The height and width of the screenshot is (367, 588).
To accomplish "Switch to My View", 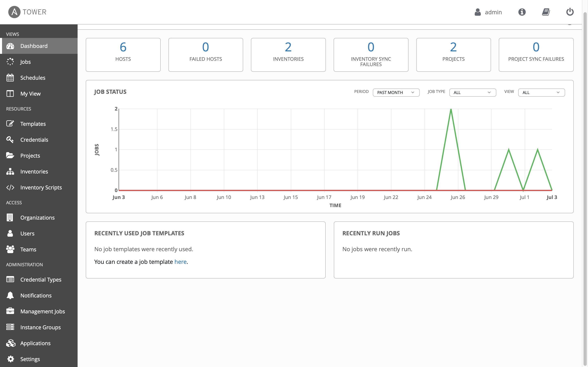I will pyautogui.click(x=30, y=93).
